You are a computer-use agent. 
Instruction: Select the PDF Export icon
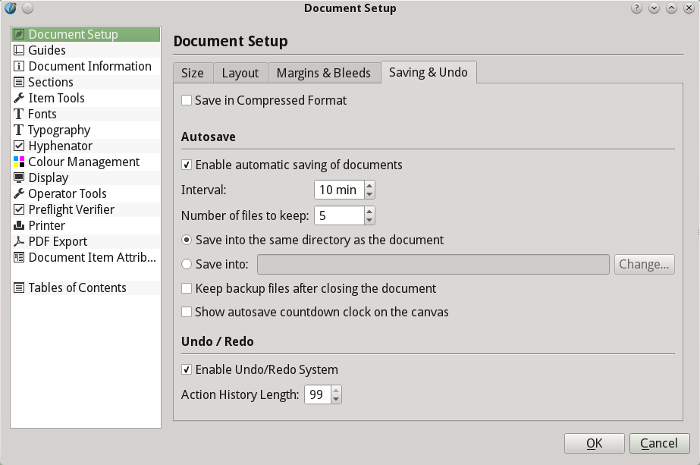click(x=19, y=241)
